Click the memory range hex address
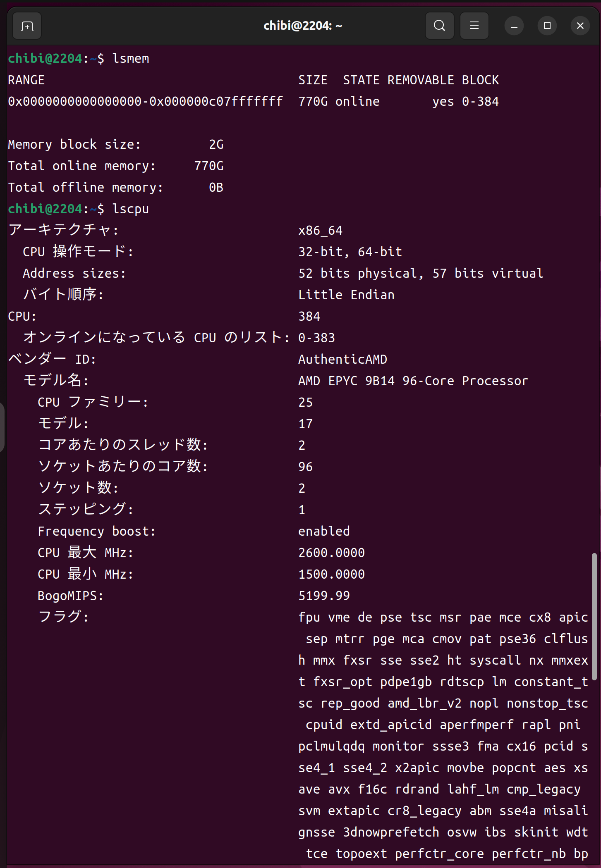Image resolution: width=601 pixels, height=868 pixels. (146, 101)
